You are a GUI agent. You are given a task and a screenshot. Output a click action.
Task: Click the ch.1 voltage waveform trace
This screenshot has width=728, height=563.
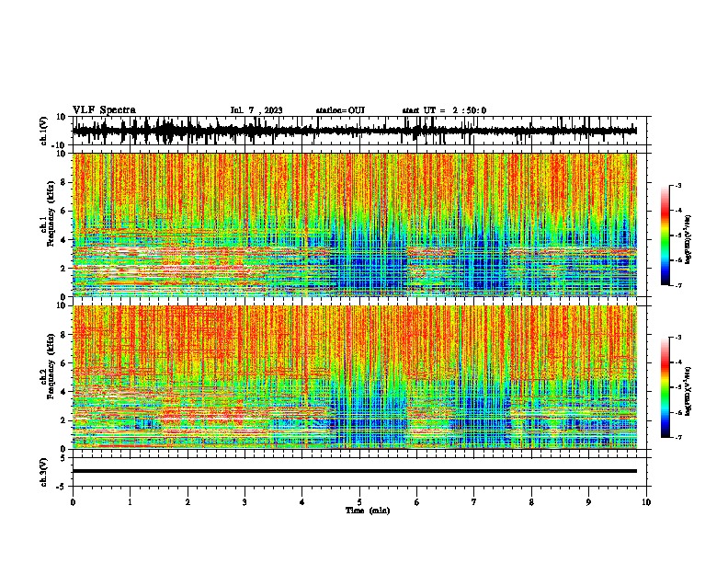click(x=354, y=131)
